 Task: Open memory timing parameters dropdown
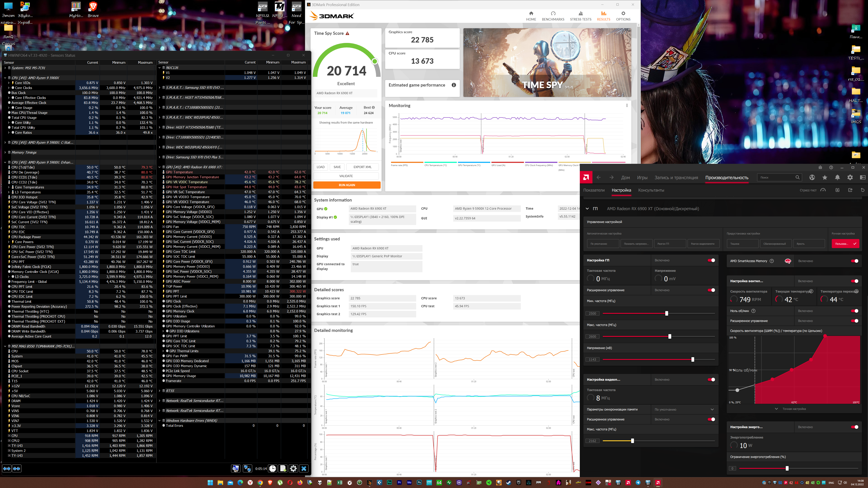click(684, 410)
